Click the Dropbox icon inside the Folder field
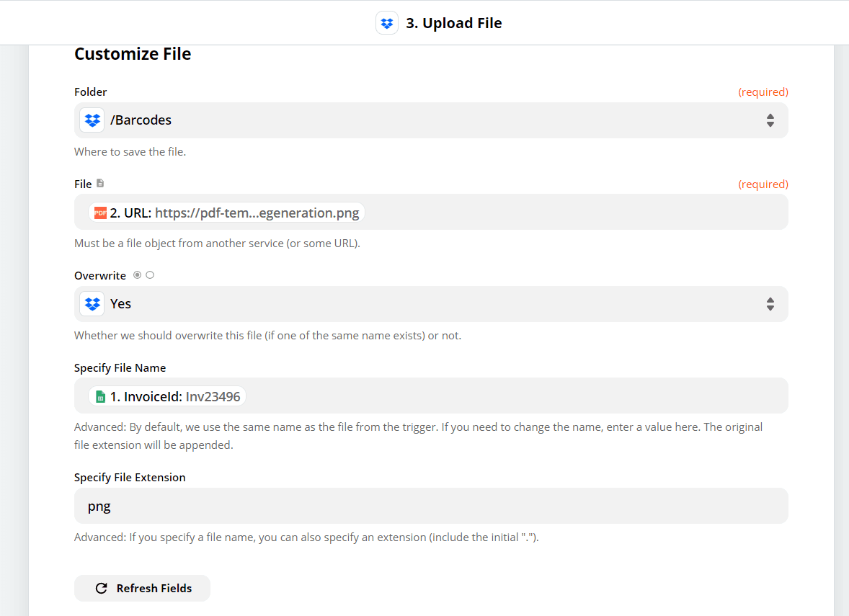849x616 pixels. tap(92, 120)
